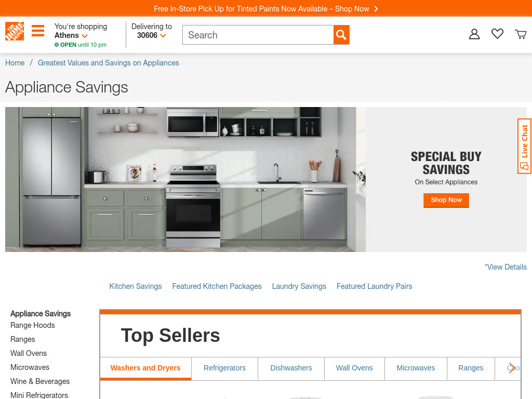Screen dimensions: 532x399
Task: Open the hamburger menu
Action: [x=38, y=31]
